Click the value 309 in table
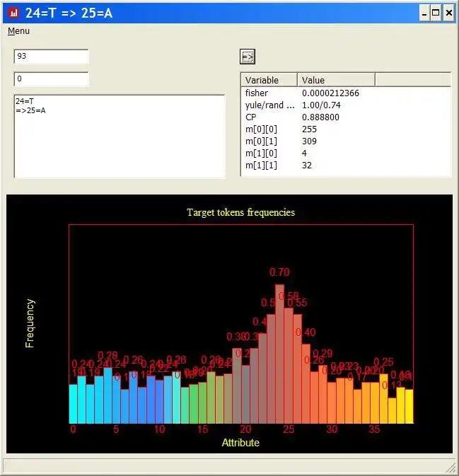 (x=309, y=141)
